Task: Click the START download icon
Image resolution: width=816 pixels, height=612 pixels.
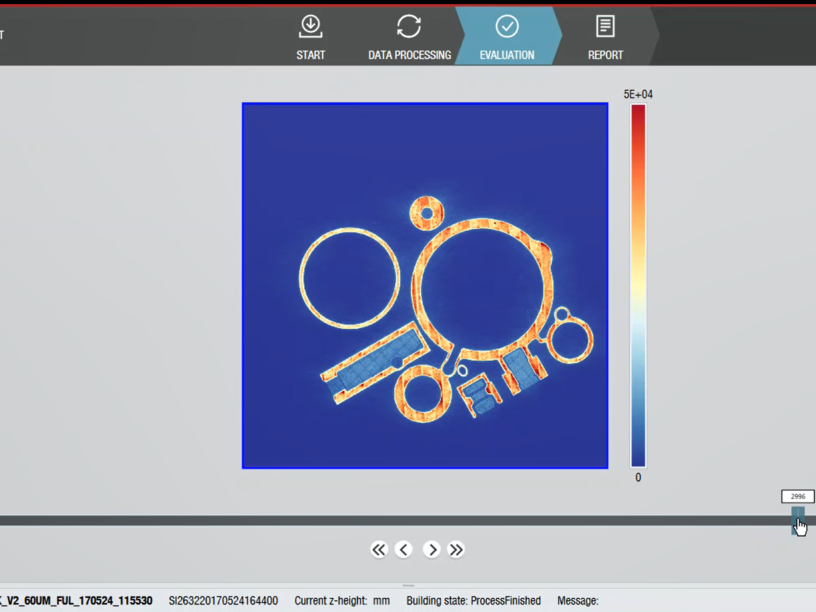Action: (x=310, y=24)
